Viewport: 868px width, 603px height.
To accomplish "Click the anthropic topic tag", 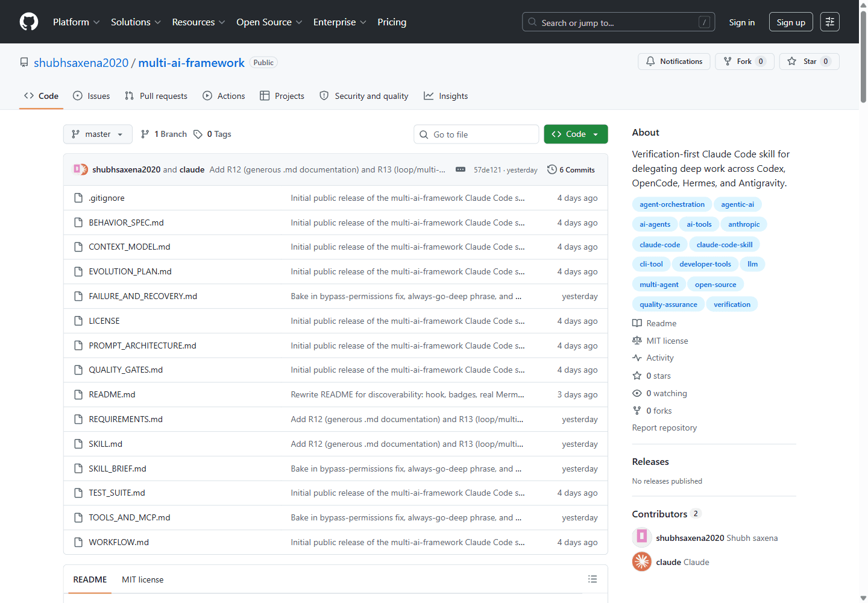I will coord(744,224).
